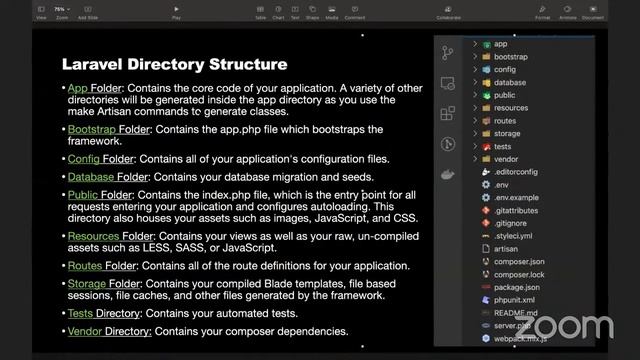Click the 'Public Folder' link
This screenshot has height=360, width=640.
100,195
